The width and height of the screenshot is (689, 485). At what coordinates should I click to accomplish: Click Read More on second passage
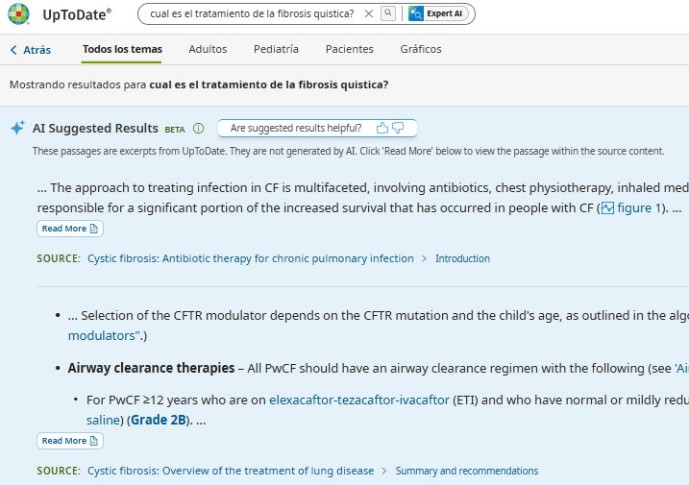point(69,441)
